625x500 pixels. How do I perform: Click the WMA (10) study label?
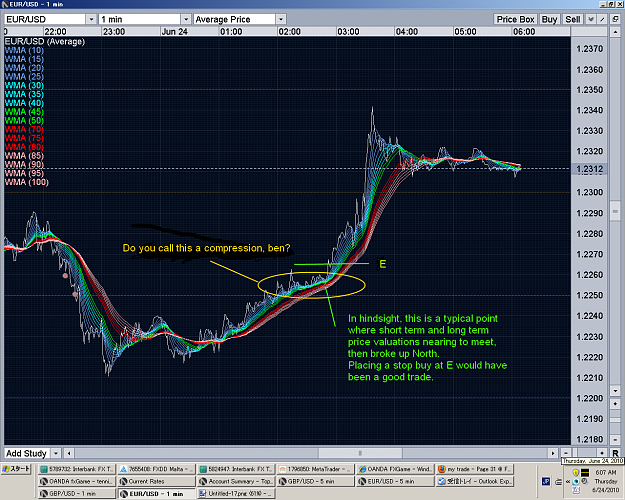pyautogui.click(x=24, y=50)
